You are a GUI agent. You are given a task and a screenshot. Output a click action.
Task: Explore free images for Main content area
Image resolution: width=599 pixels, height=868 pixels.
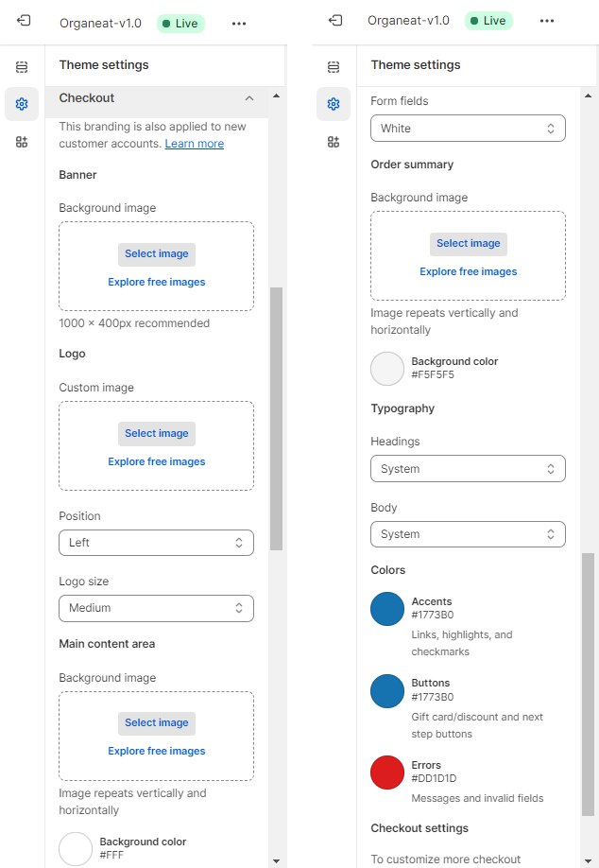pyautogui.click(x=157, y=751)
